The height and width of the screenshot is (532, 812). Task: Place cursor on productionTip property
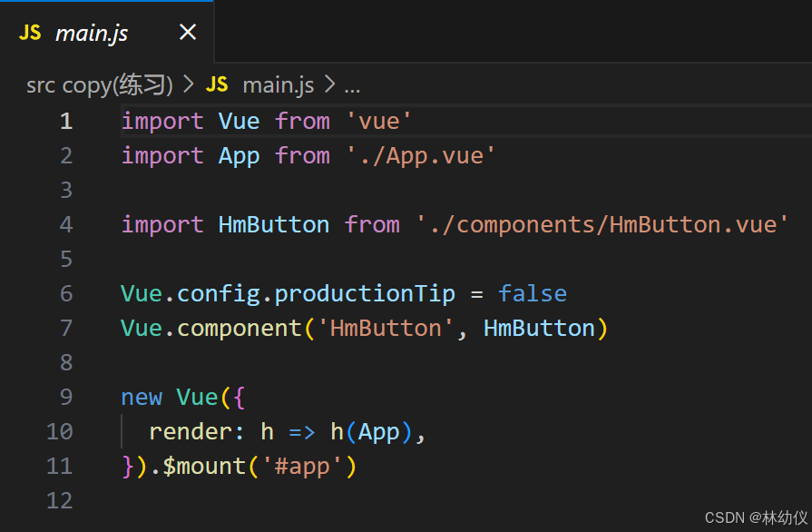tap(365, 294)
